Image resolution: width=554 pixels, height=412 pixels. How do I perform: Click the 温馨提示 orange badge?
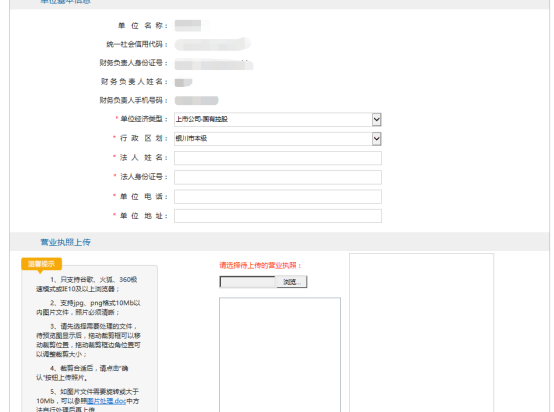pyautogui.click(x=41, y=264)
